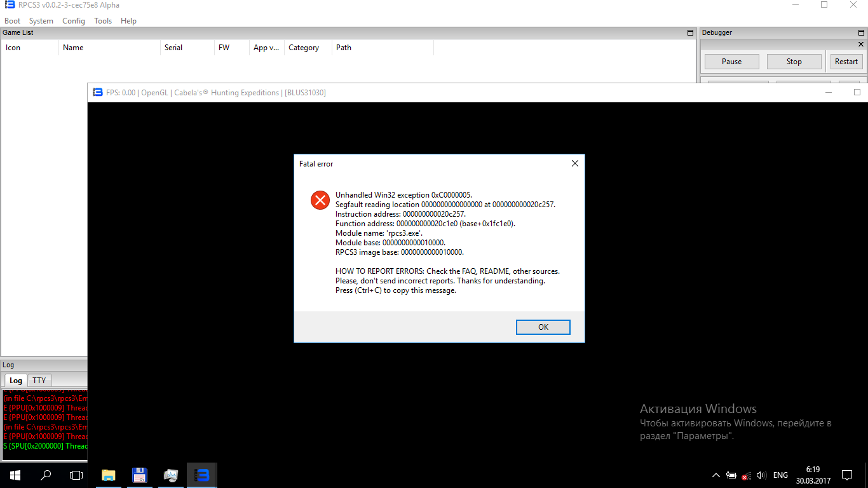The width and height of the screenshot is (868, 488).
Task: Open File Explorer from taskbar
Action: pos(109,475)
